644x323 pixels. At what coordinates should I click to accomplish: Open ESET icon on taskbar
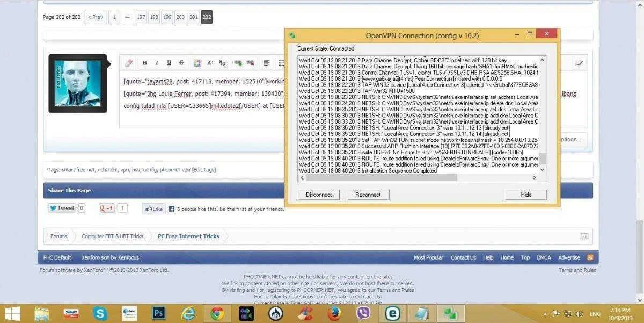tap(392, 313)
